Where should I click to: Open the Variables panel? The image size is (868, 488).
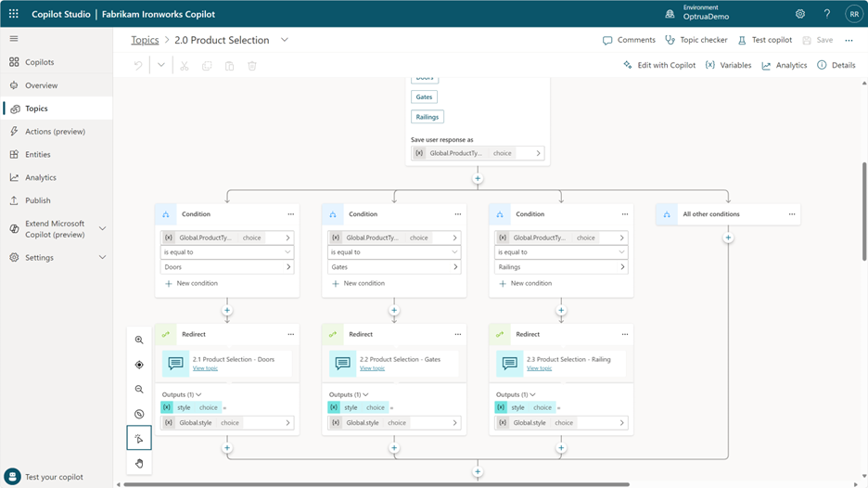click(x=729, y=65)
